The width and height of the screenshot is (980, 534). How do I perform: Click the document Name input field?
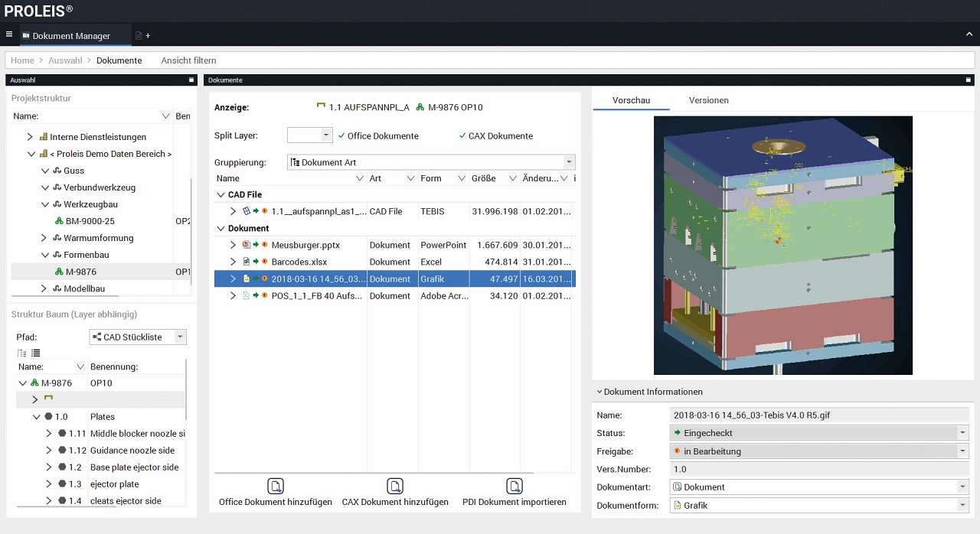[x=819, y=415]
